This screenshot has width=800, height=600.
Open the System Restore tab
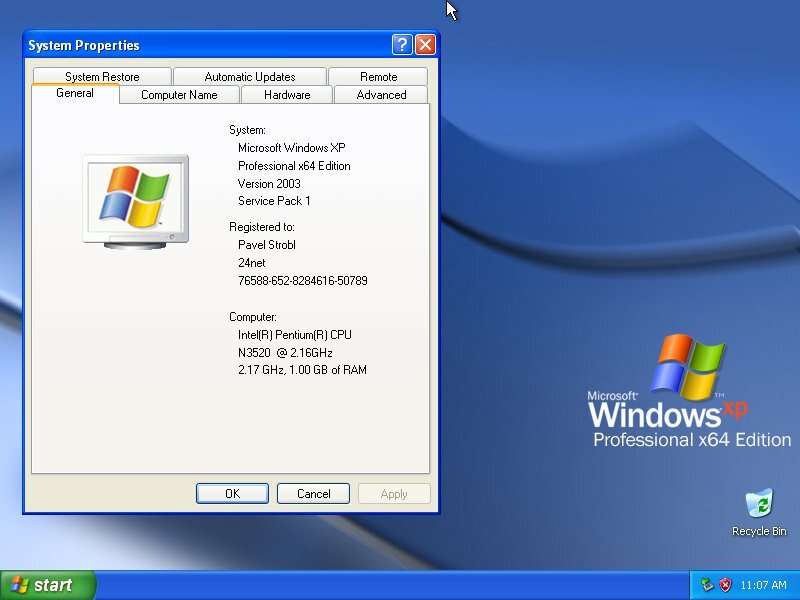tap(102, 76)
